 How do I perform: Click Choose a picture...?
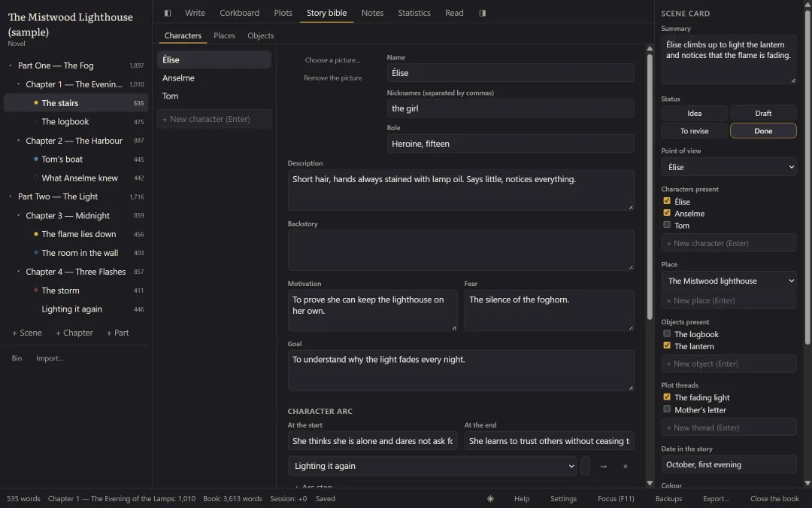pos(332,60)
